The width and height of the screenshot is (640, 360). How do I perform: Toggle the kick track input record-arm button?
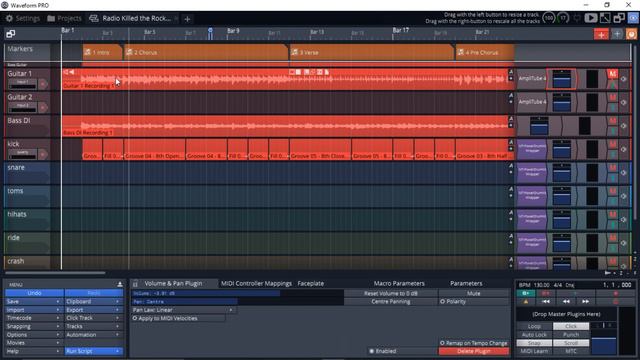[x=42, y=154]
